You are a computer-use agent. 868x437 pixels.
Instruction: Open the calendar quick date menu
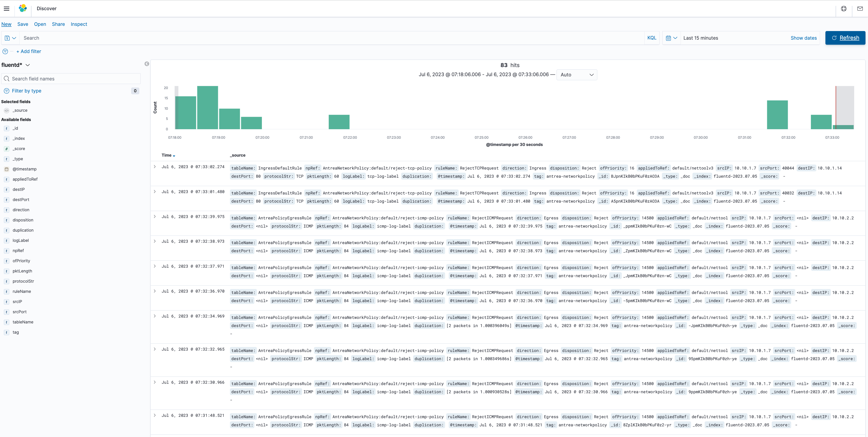[x=671, y=38]
